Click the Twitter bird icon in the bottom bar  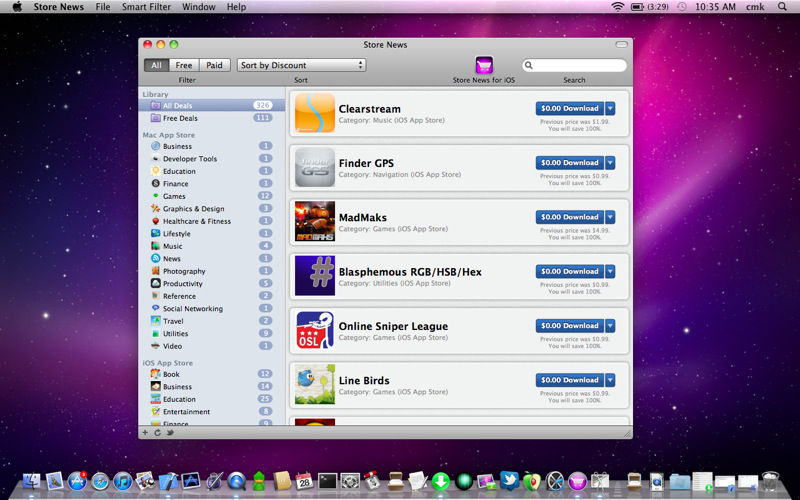pos(170,433)
